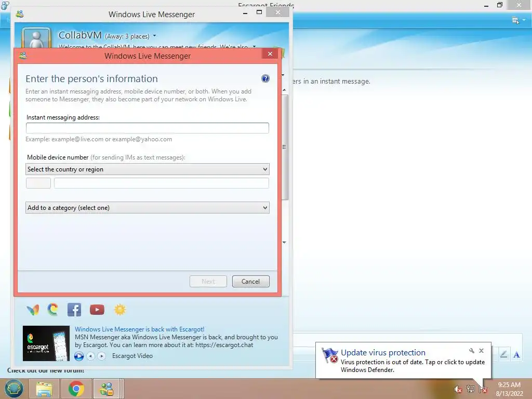
Task: Dismiss the virus protection notification
Action: pos(482,351)
